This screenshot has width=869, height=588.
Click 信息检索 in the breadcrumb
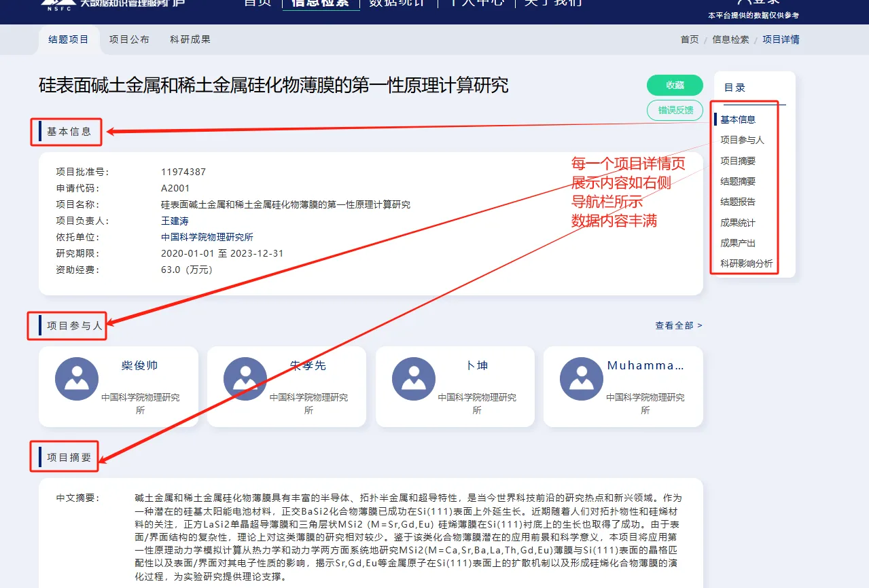(x=730, y=39)
